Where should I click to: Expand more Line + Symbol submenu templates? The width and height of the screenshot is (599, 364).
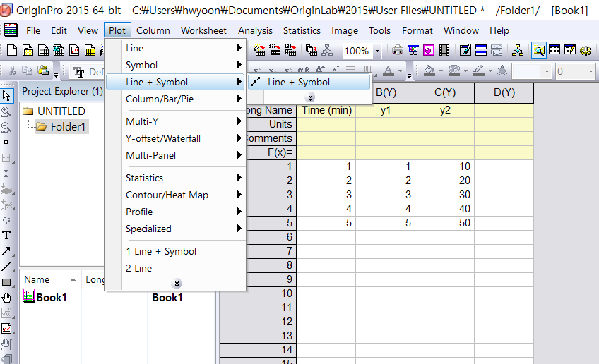pos(310,97)
